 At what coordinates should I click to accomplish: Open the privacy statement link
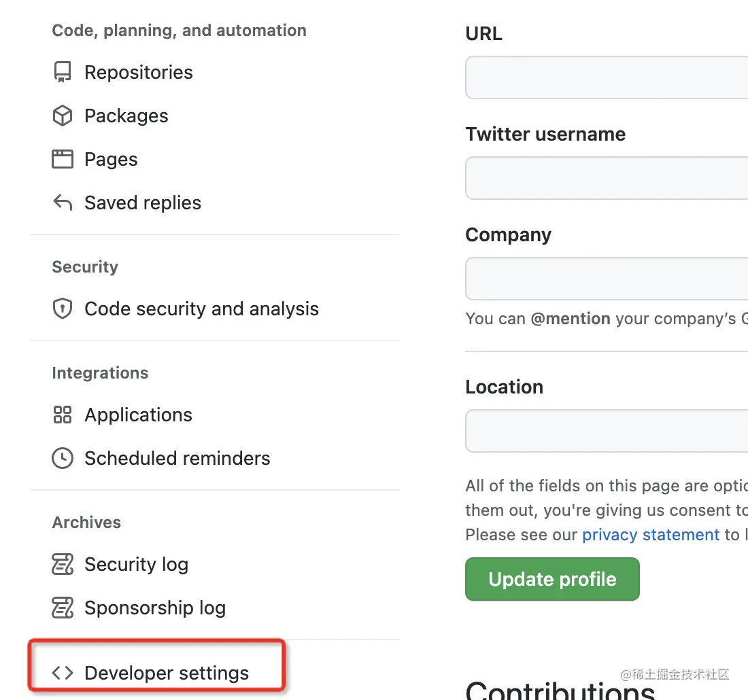tap(651, 535)
